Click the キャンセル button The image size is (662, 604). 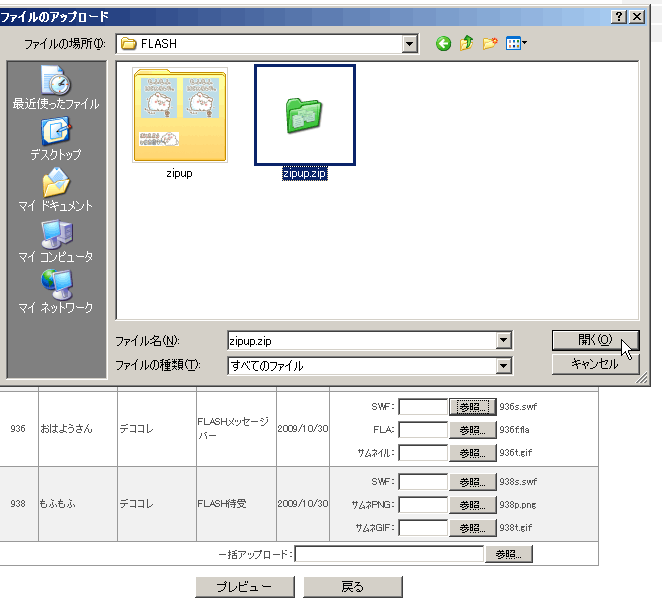pyautogui.click(x=595, y=364)
